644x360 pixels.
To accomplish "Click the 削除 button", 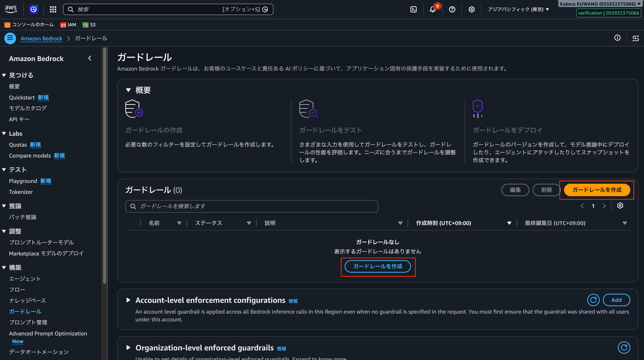I will tap(547, 190).
